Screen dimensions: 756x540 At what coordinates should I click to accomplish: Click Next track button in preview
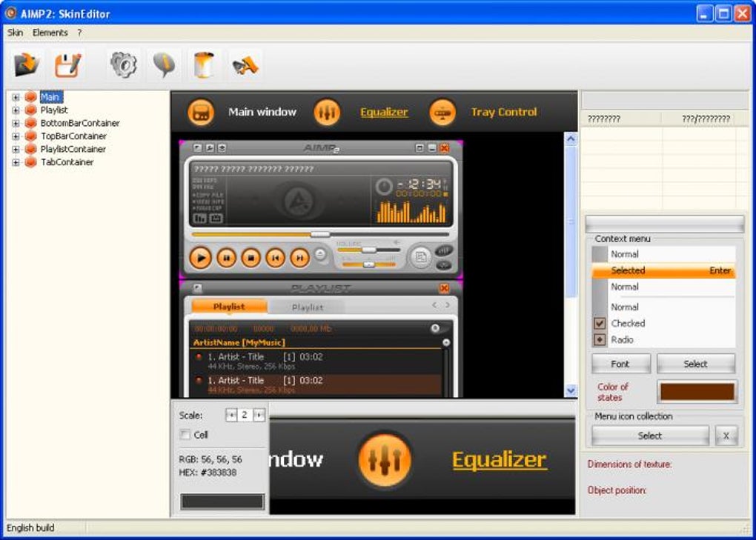coord(299,259)
